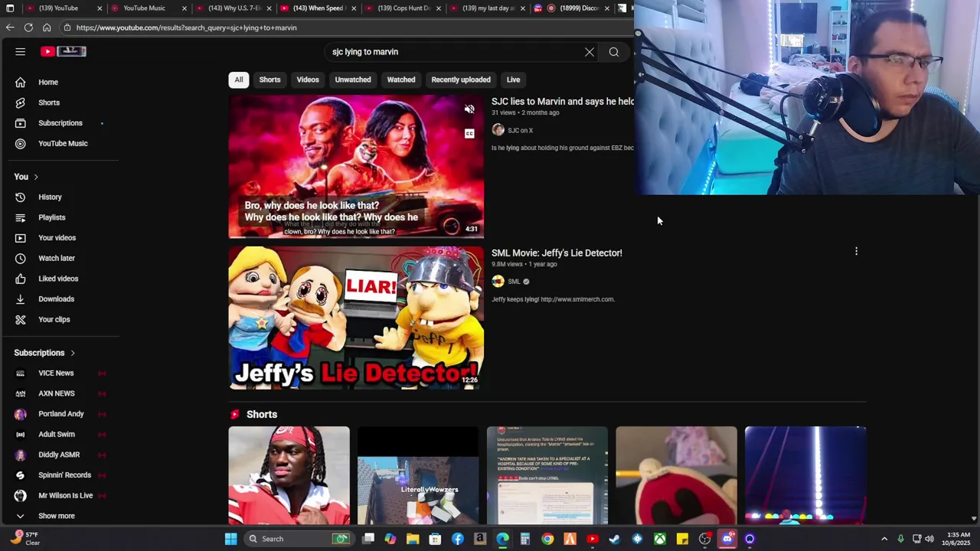Select the Watched filter chip
This screenshot has height=551, width=980.
click(401, 80)
